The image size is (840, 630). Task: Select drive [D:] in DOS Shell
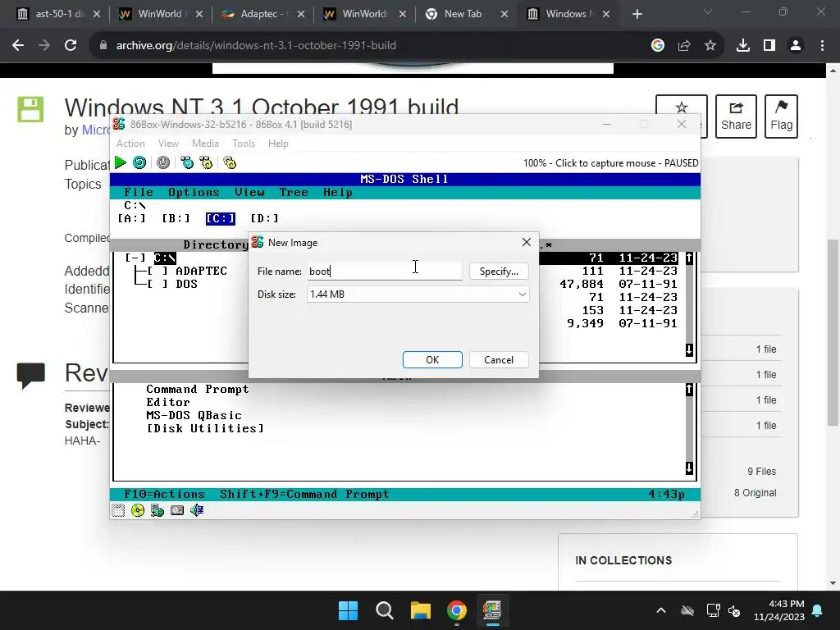coord(264,218)
